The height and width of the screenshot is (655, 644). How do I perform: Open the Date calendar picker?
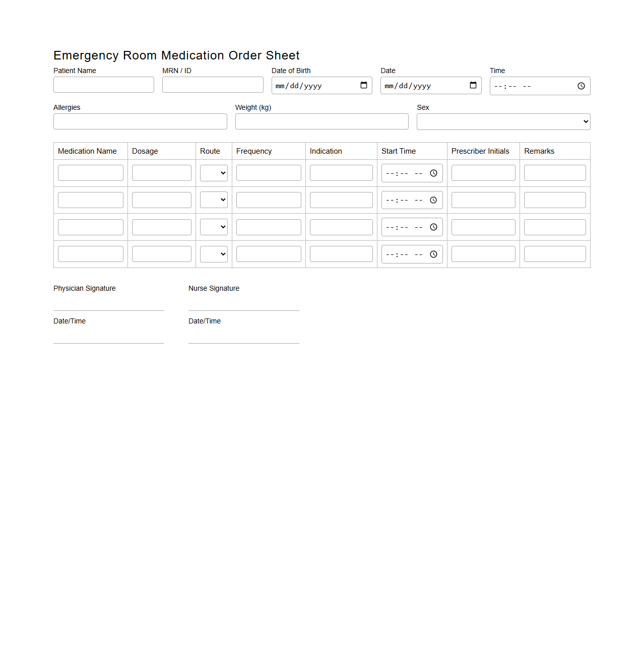473,85
